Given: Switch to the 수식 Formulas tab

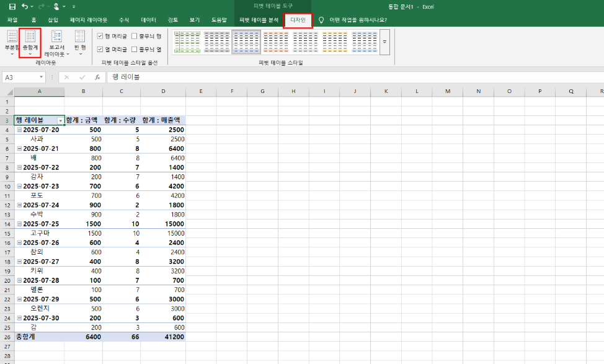Looking at the screenshot, I should (124, 20).
